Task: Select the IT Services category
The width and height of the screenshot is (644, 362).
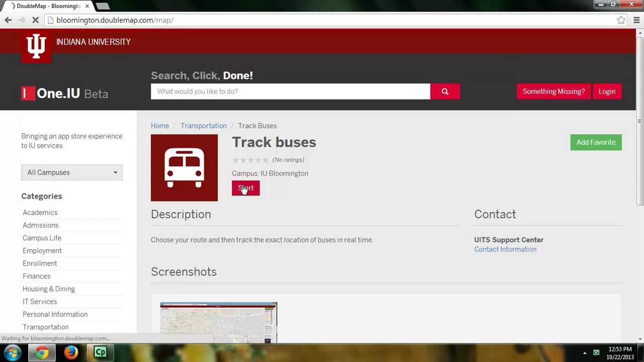Action: tap(40, 302)
